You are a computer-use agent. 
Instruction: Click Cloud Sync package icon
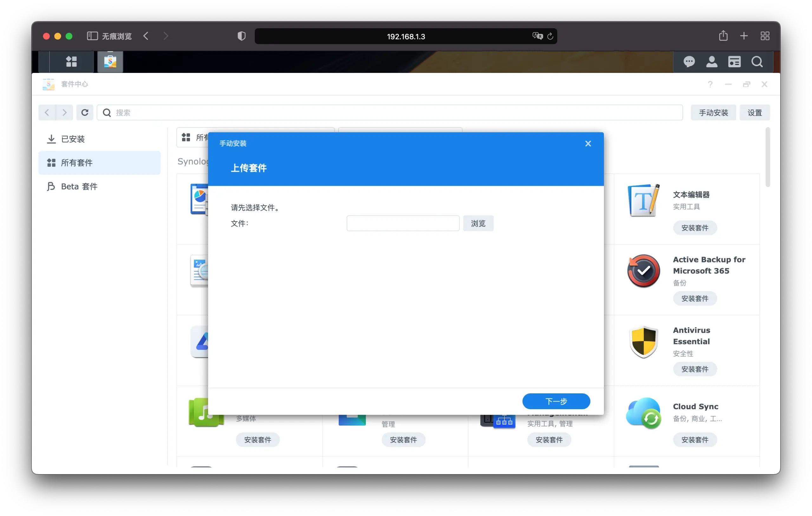click(x=643, y=413)
